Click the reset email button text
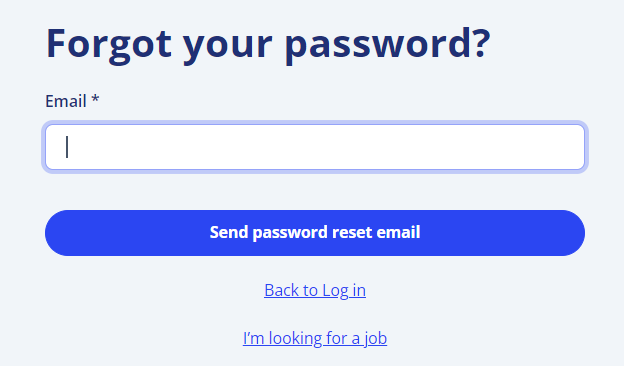 [x=315, y=232]
